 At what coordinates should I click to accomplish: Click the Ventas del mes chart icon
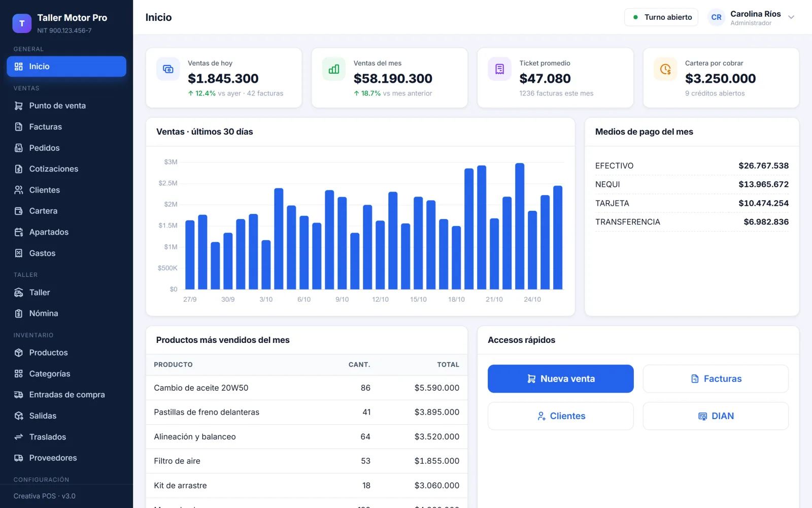pyautogui.click(x=334, y=69)
